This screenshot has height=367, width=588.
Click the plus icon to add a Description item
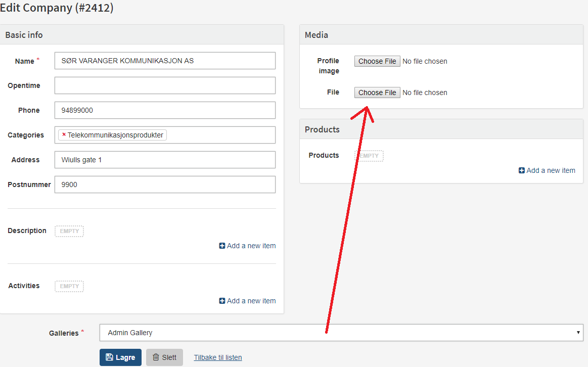tap(221, 246)
